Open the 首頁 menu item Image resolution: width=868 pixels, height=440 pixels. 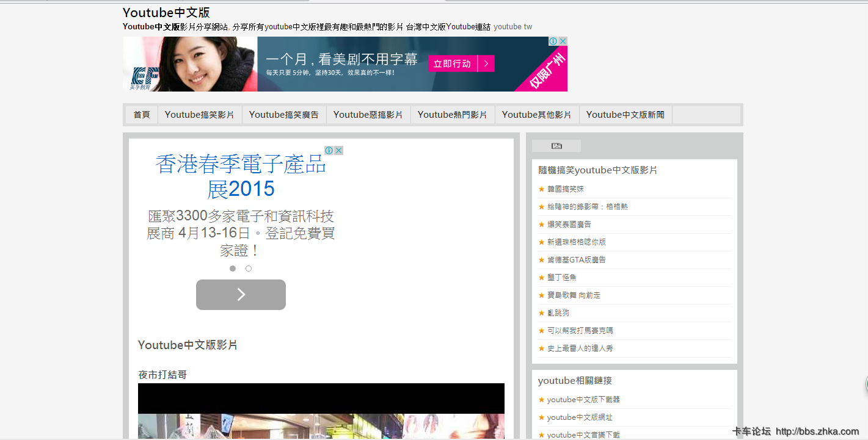(x=142, y=115)
